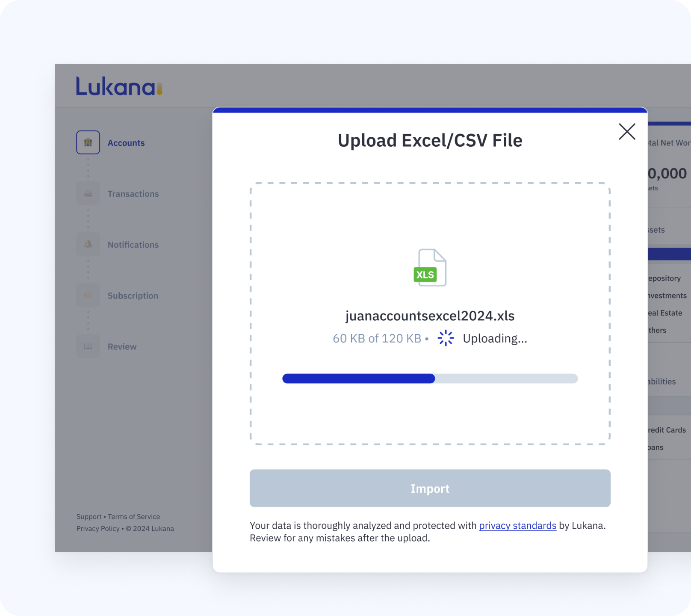Click the Accounts bank icon in sidebar
This screenshot has width=691, height=616.
pyautogui.click(x=88, y=142)
